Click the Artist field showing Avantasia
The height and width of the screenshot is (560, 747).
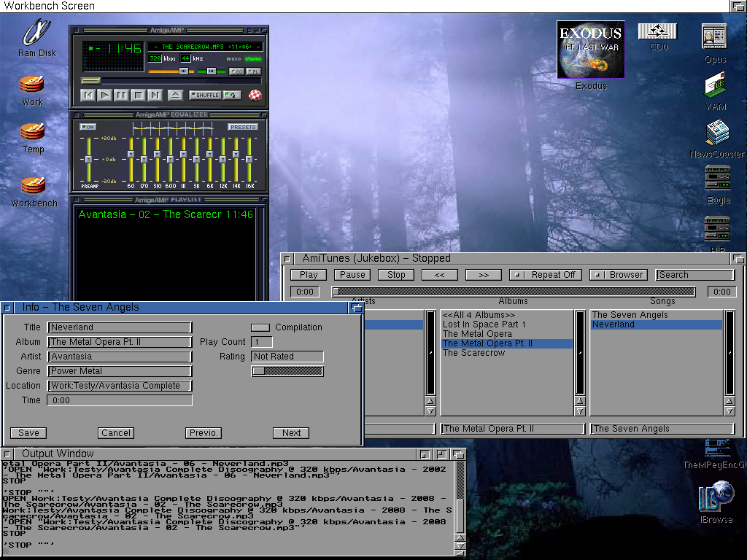tap(120, 357)
